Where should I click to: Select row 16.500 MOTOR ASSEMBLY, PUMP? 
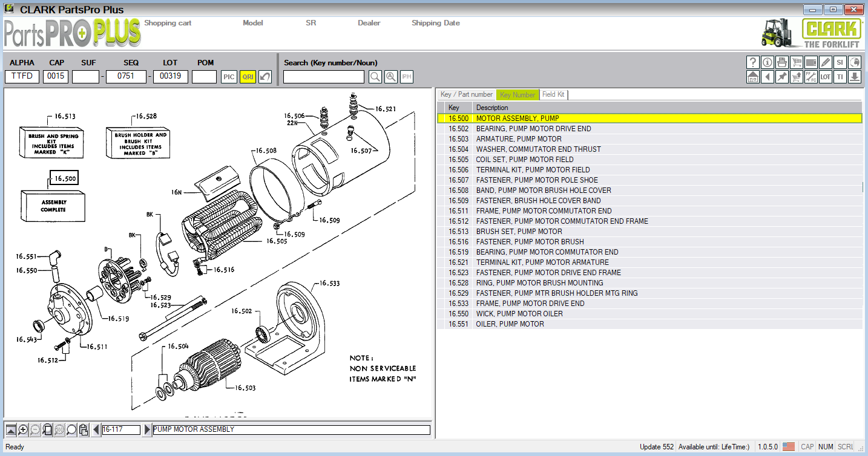tap(649, 119)
